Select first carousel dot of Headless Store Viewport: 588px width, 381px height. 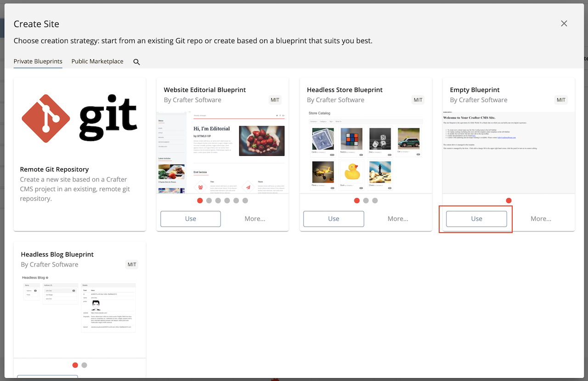pyautogui.click(x=357, y=200)
